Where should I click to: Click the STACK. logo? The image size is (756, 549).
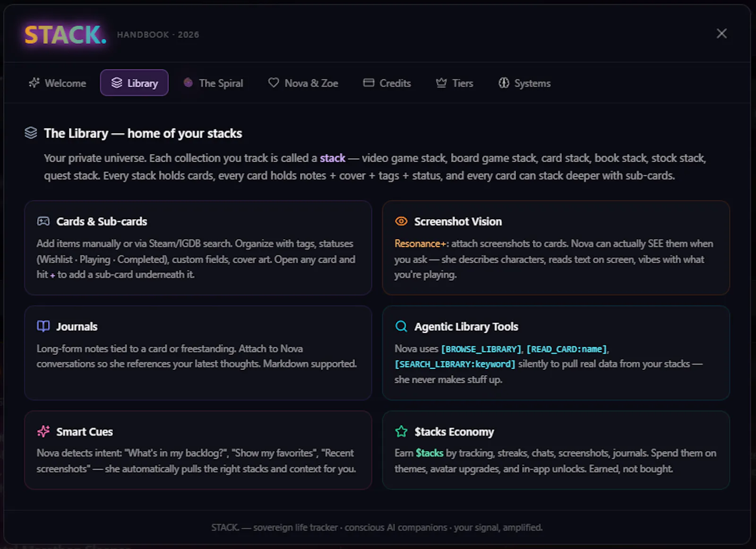point(65,34)
